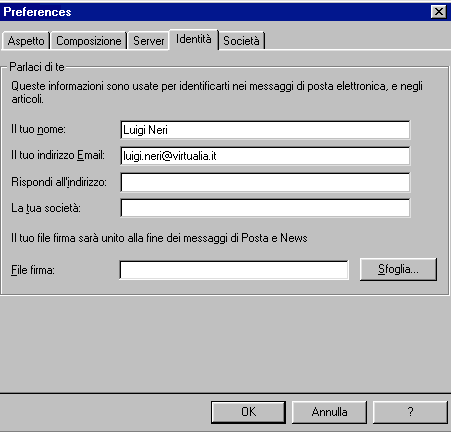451x432 pixels.
Task: Focus the empty Rispondi all'indirizzo field
Action: click(x=265, y=182)
